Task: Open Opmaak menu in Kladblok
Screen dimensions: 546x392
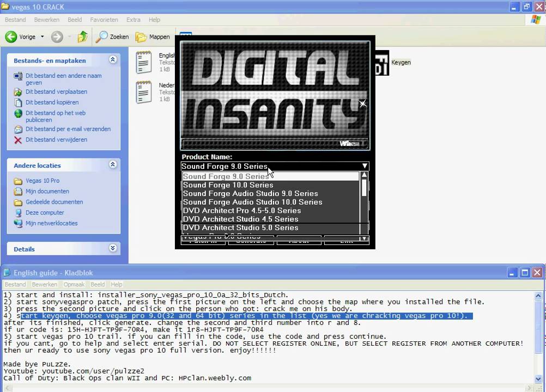Action: tap(74, 285)
